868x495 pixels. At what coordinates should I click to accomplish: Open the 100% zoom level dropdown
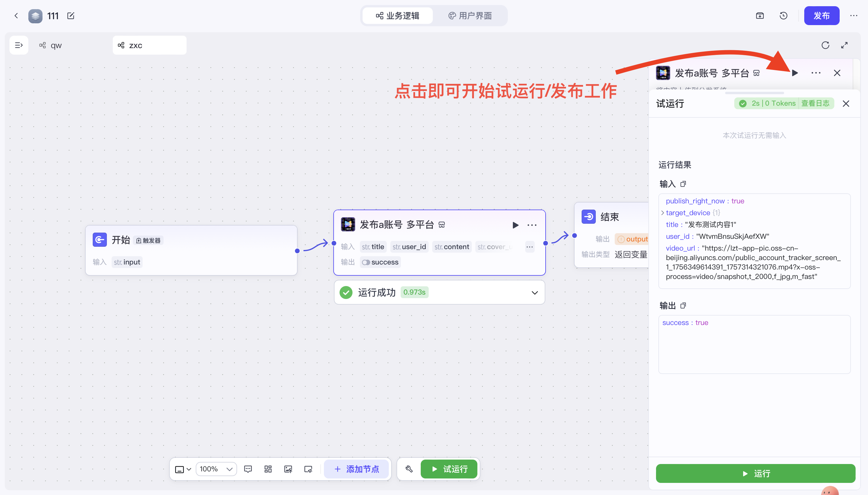[x=216, y=469]
